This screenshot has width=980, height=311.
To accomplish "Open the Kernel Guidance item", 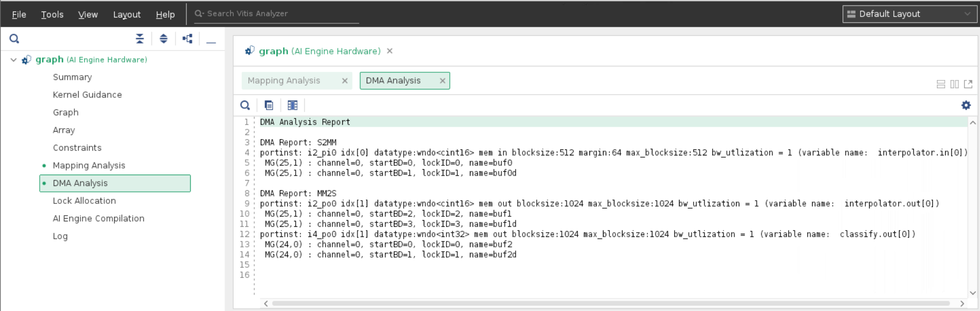I will pos(87,95).
